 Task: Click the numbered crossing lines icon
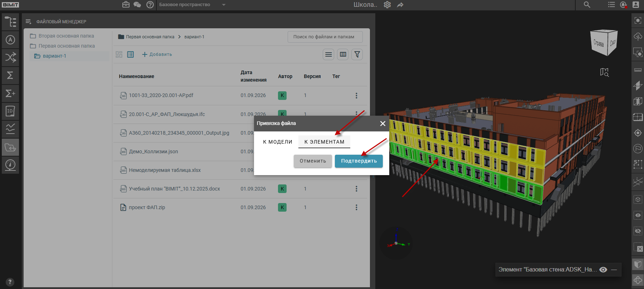coord(638,182)
